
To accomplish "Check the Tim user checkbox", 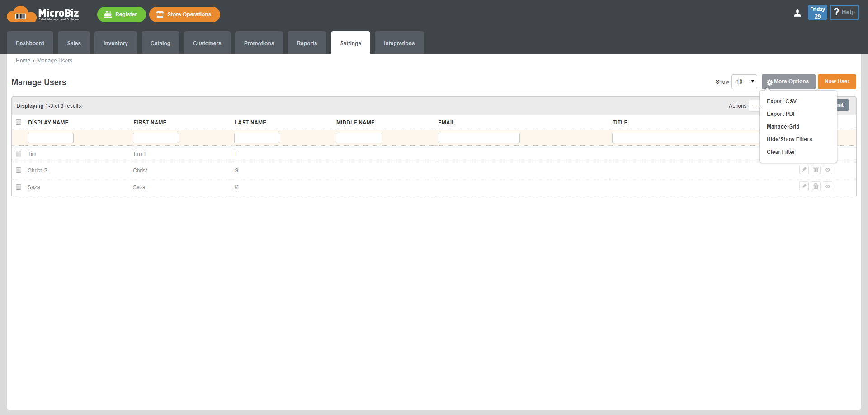I will click(x=19, y=153).
